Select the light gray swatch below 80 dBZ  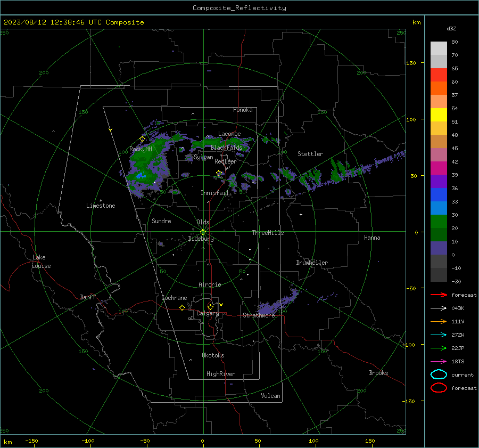point(439,48)
